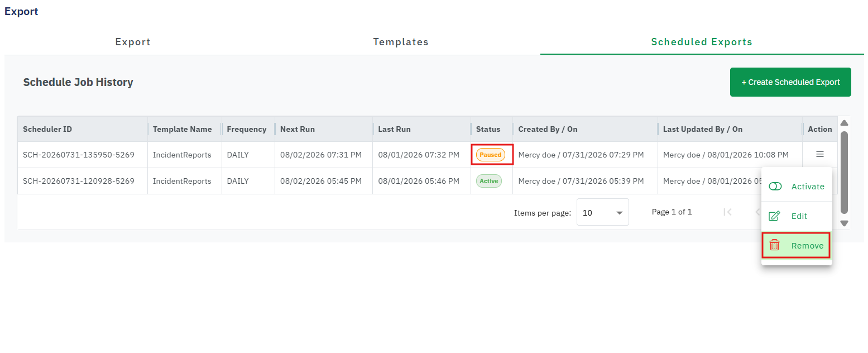Choose Activate from the action menu
The height and width of the screenshot is (353, 868).
797,187
